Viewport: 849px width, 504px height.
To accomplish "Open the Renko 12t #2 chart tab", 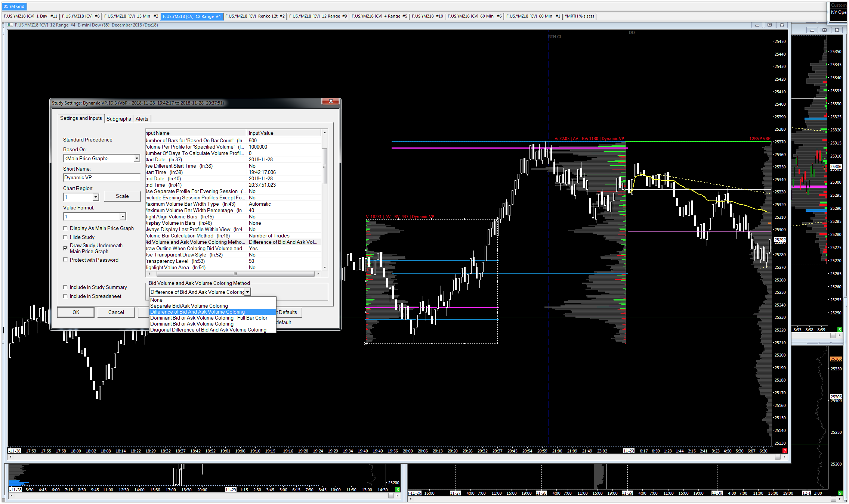I will pyautogui.click(x=255, y=16).
